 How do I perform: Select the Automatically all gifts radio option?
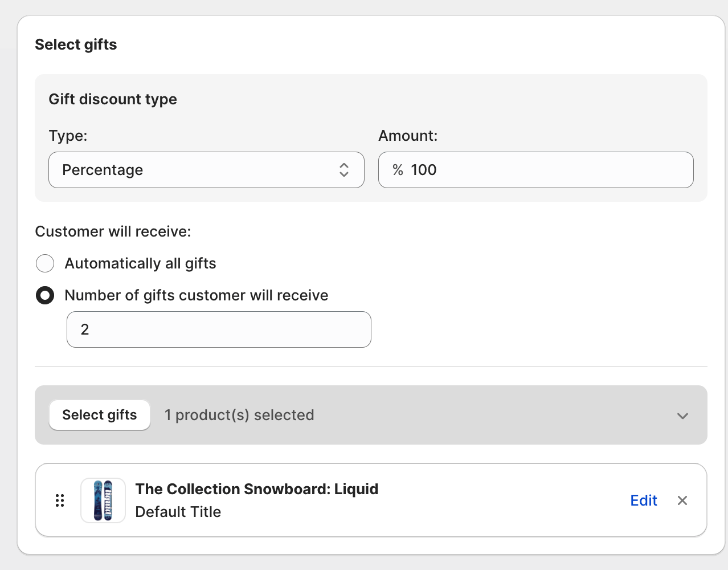pos(45,263)
